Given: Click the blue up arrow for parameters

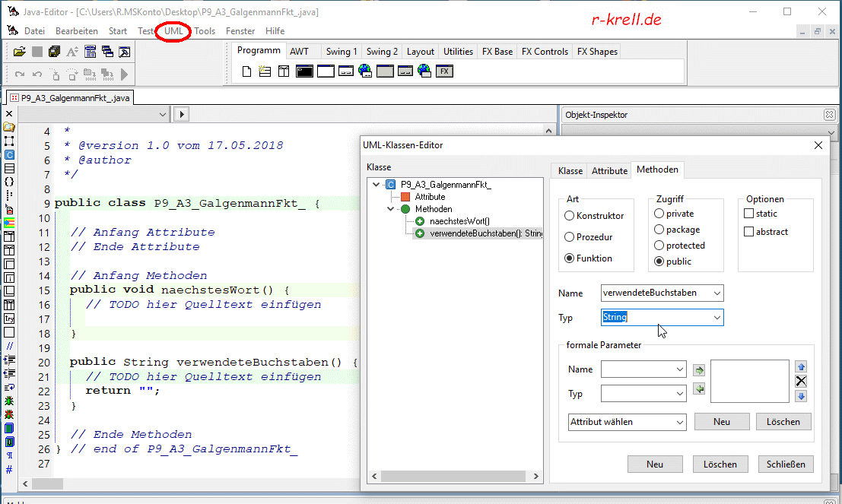Looking at the screenshot, I should (800, 367).
